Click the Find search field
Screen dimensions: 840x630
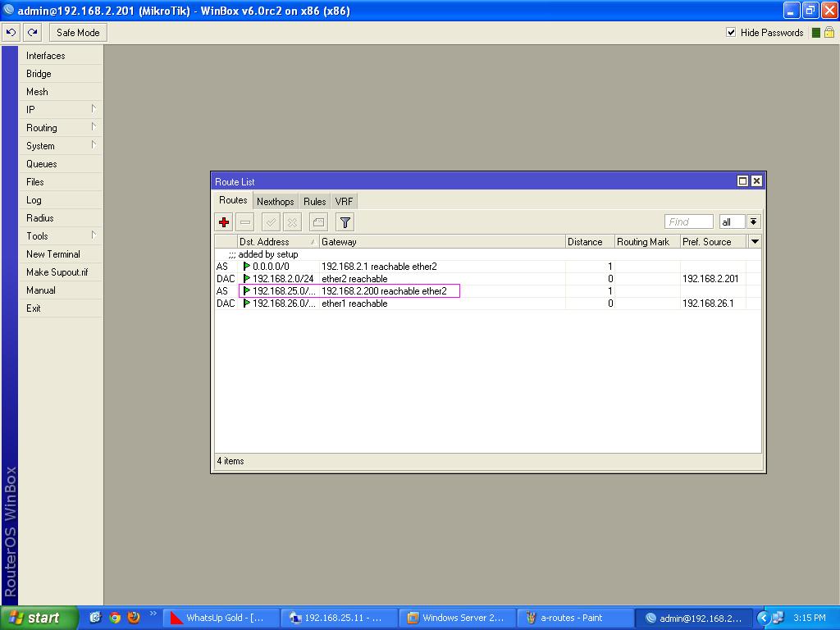coord(688,221)
